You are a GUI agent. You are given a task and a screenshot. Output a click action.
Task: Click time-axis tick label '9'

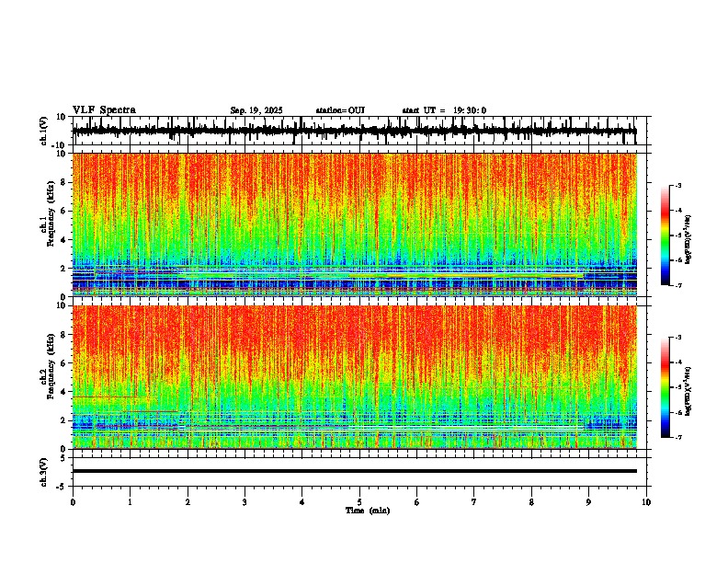coord(588,502)
